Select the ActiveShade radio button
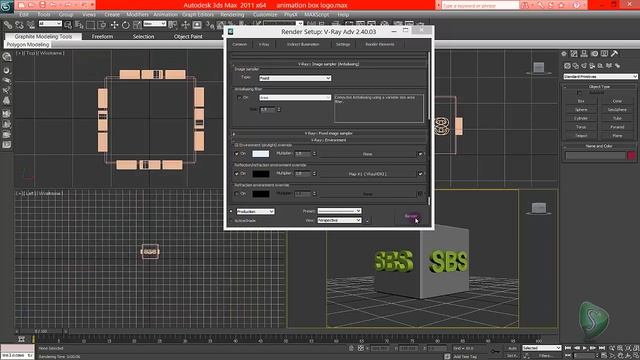 231,220
